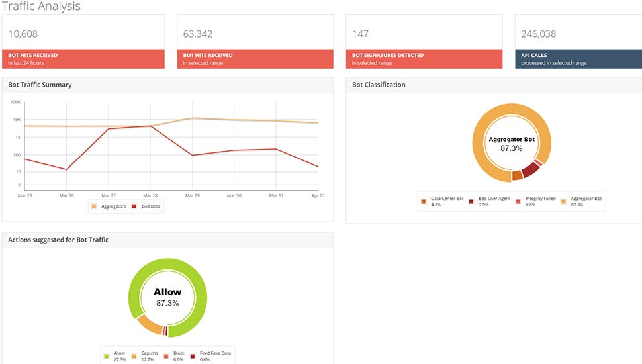Click the Block legend marker

166,356
